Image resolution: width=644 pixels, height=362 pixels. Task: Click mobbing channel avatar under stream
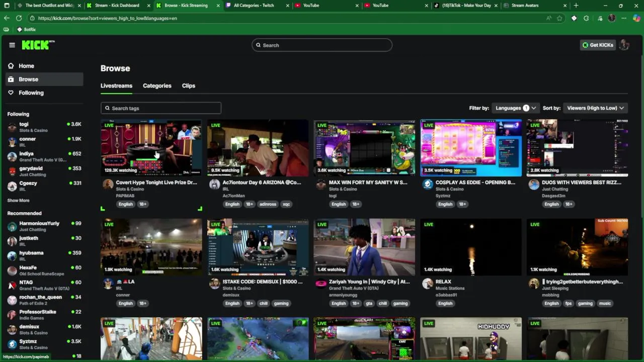[534, 284]
